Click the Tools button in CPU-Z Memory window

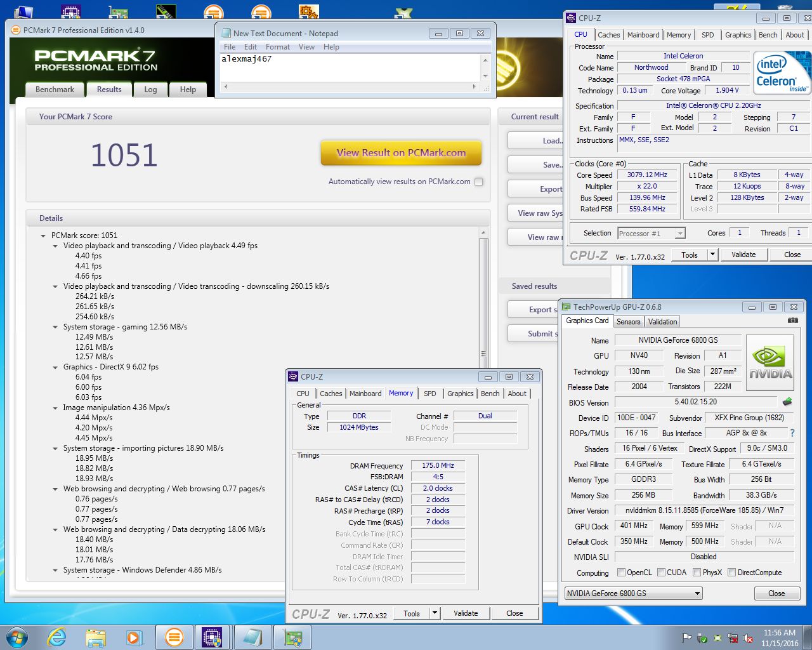(412, 613)
